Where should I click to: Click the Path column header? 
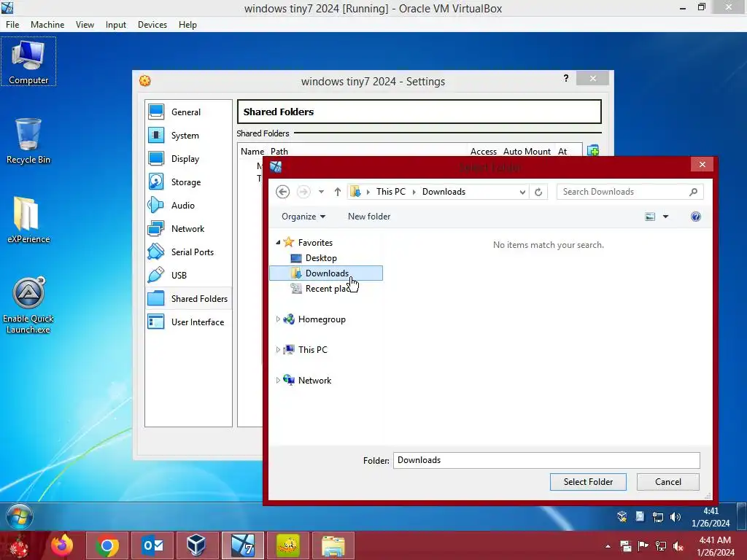(279, 152)
